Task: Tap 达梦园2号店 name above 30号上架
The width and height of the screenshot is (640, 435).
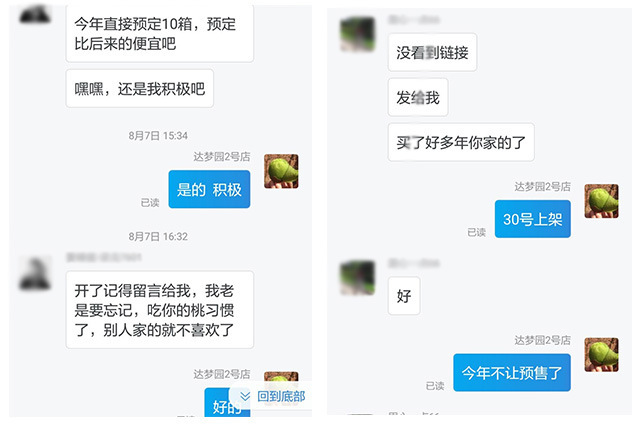Action: coord(542,186)
